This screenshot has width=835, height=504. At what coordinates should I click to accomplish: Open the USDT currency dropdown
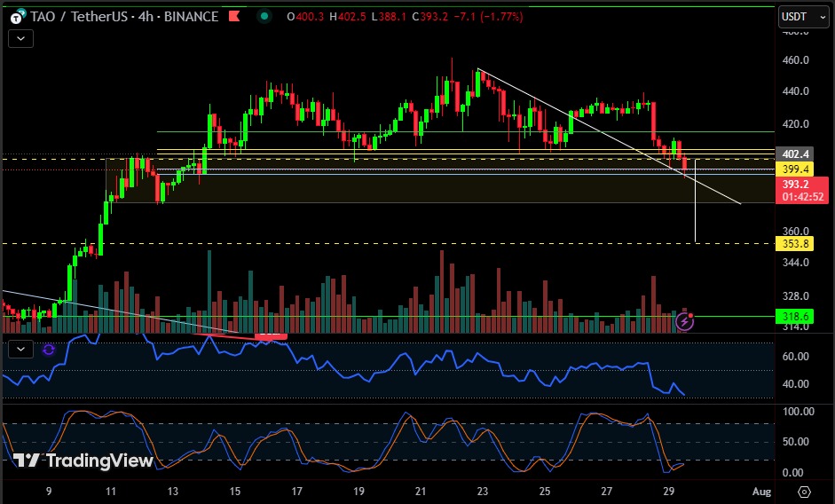point(803,17)
